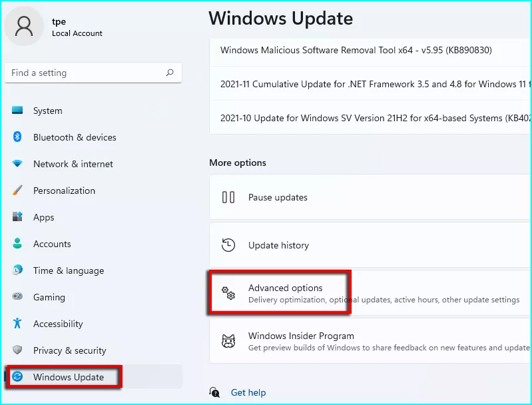The image size is (532, 405).
Task: Click the Advanced options gears icon
Action: point(228,293)
